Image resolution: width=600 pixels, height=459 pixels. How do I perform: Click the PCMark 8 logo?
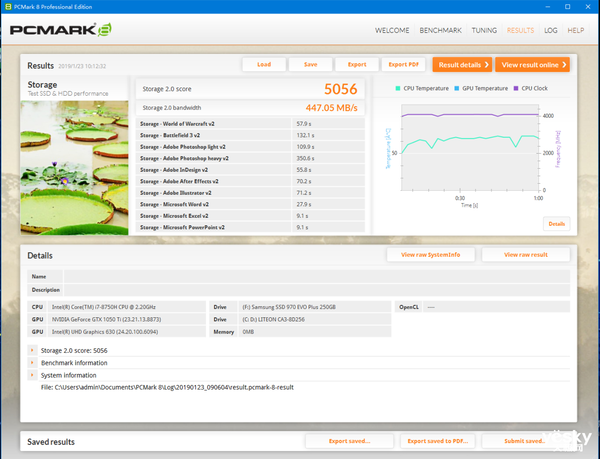(x=60, y=30)
